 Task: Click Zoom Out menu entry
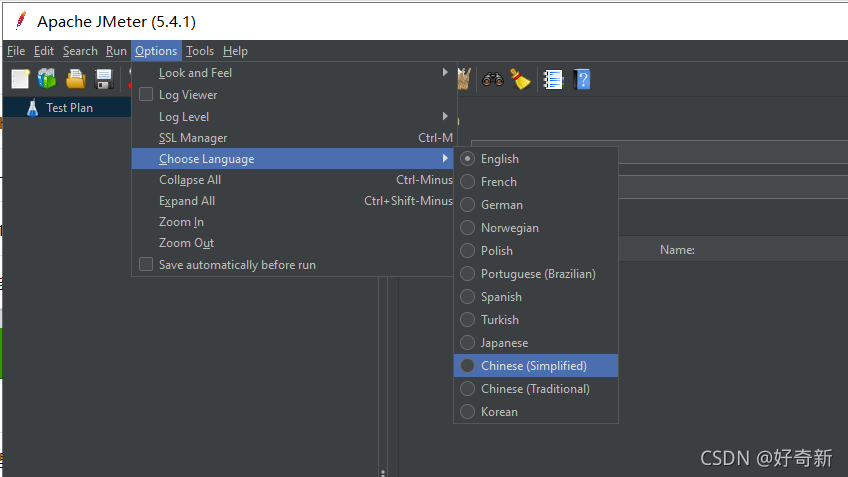tap(293, 243)
